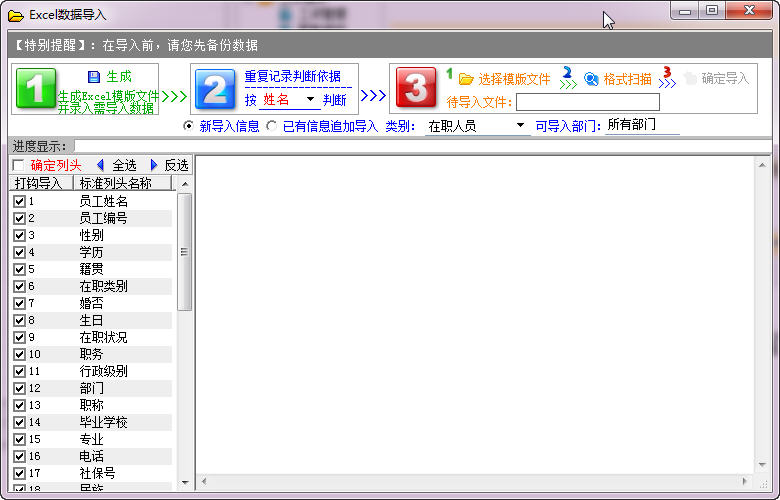The image size is (780, 500).
Task: Uncheck row 3 性别
Action: tap(19, 235)
